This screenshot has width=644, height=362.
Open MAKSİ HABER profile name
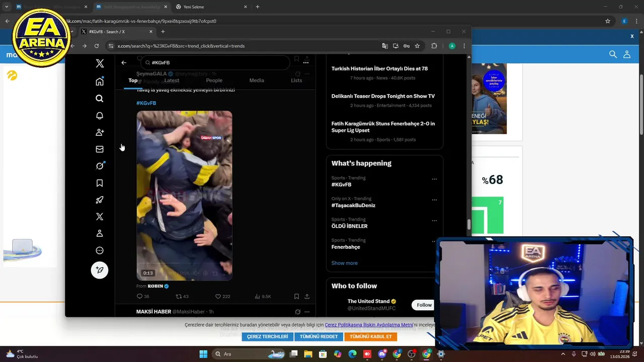coord(153,312)
